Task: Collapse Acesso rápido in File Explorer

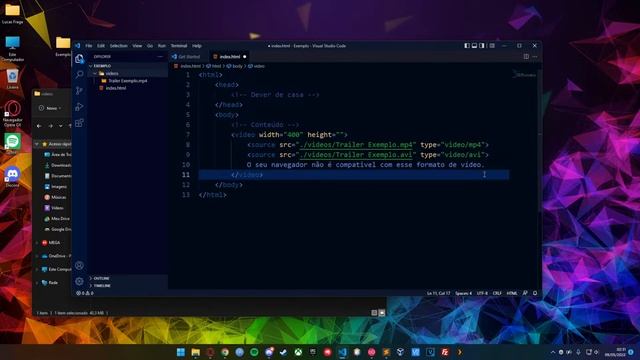Action: coord(37,144)
